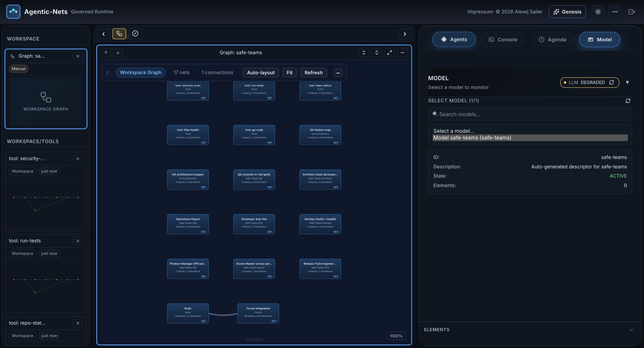644x348 pixels.
Task: Close the Graph: sa... workspace card
Action: coord(78,56)
